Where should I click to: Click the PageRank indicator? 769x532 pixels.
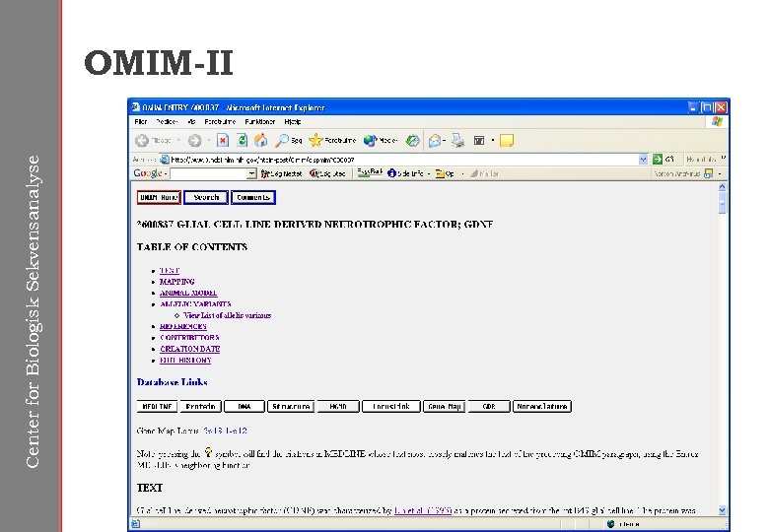[x=370, y=172]
